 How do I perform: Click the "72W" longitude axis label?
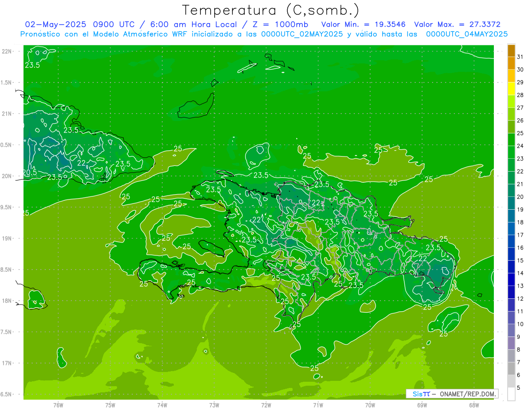pos(266,405)
